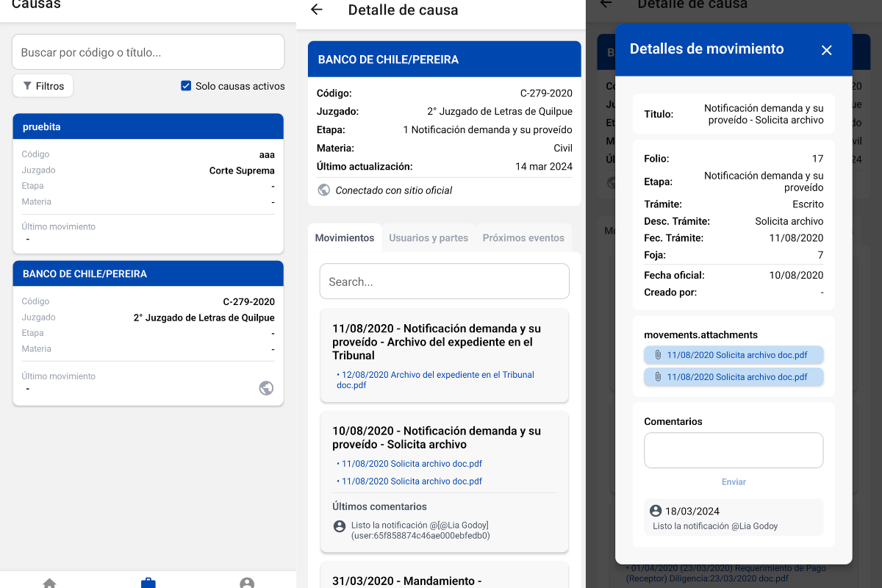Switch to the Próximos eventos tab
This screenshot has width=882, height=588.
point(523,237)
